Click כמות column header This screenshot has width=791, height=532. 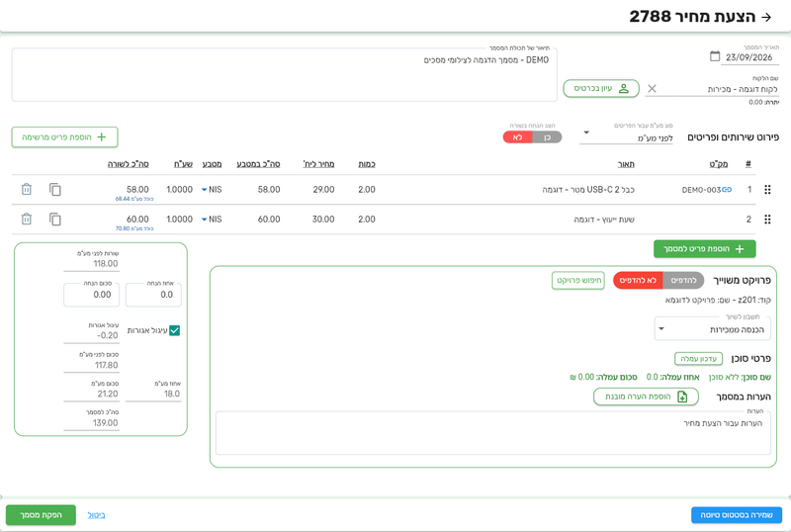(367, 164)
